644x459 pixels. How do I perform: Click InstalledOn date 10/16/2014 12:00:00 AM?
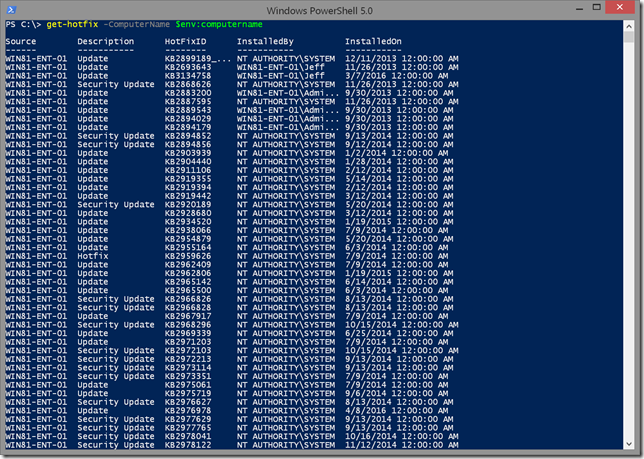click(x=402, y=437)
